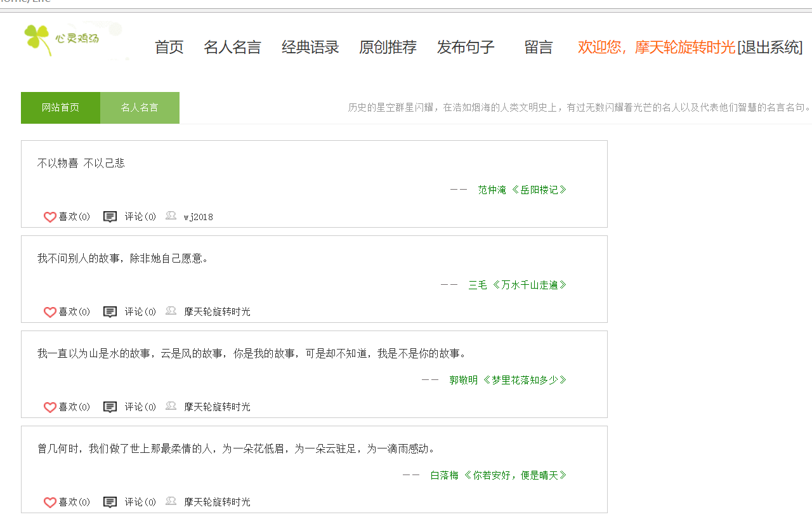The height and width of the screenshot is (517, 812).
Task: Click quote 我不问别人的故事，除非她自己愿意
Action: (123, 258)
